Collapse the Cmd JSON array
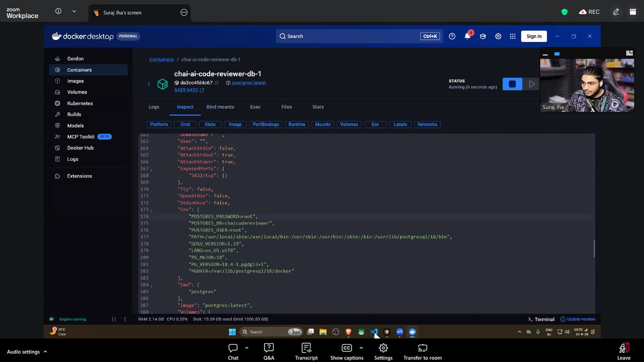Image resolution: width=644 pixels, height=362 pixels. (x=151, y=286)
